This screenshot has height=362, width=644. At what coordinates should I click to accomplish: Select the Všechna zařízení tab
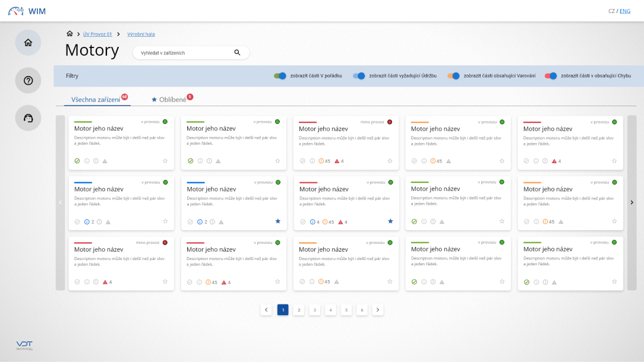(96, 100)
